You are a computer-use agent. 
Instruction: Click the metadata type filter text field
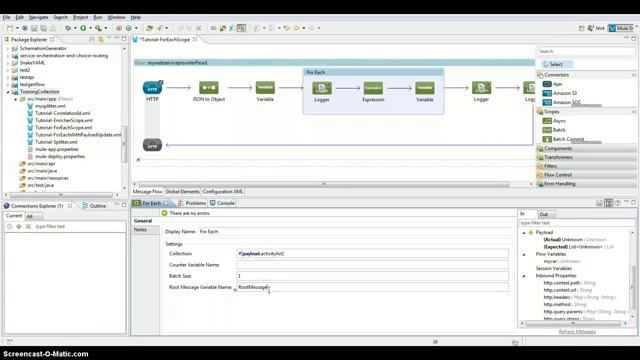coord(577,223)
